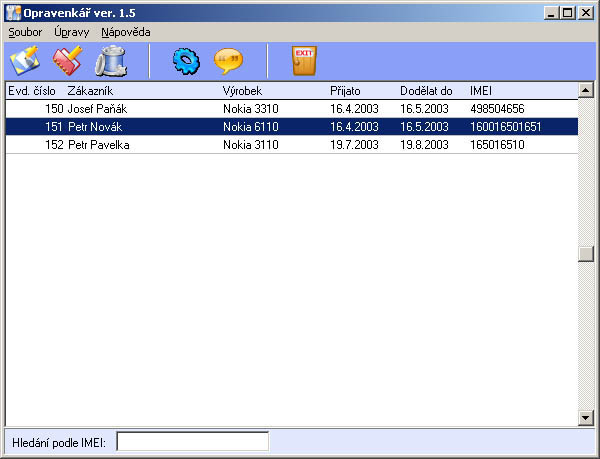
Task: Click the red edit record icon
Action: (67, 61)
